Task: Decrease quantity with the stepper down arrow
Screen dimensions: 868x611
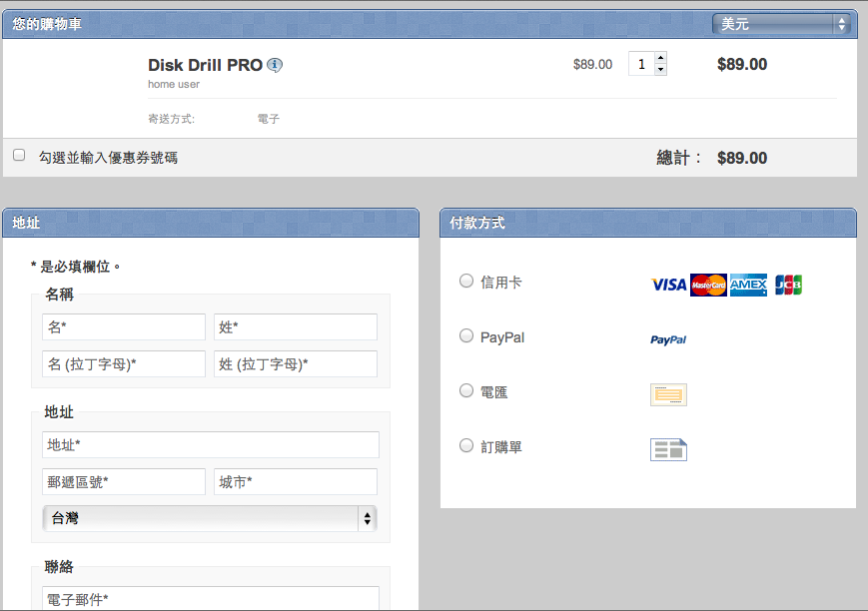Action: coord(660,70)
